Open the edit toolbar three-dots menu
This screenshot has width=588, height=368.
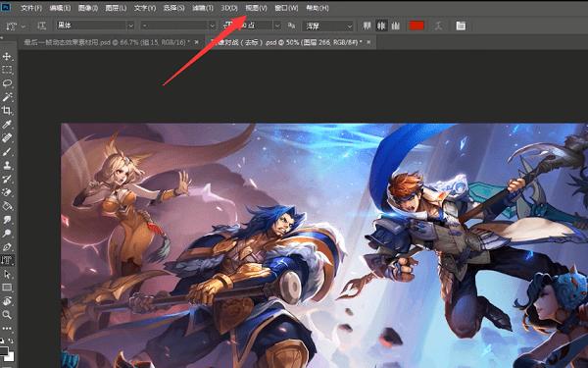click(x=7, y=328)
